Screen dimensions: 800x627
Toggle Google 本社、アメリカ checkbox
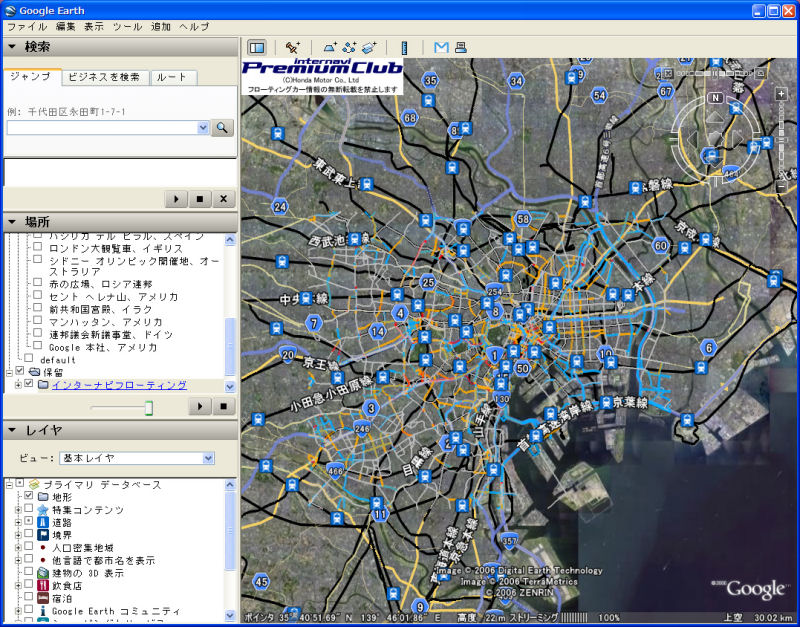37,345
